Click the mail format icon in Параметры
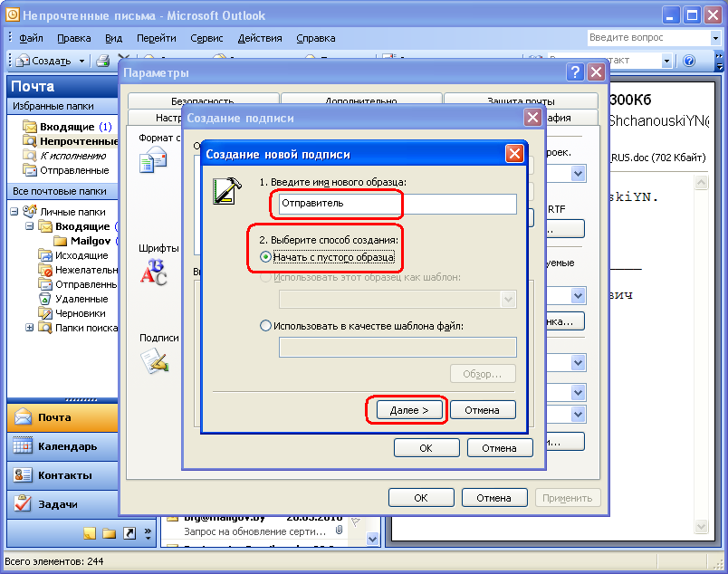Viewport: 728px width, 574px height. click(153, 159)
